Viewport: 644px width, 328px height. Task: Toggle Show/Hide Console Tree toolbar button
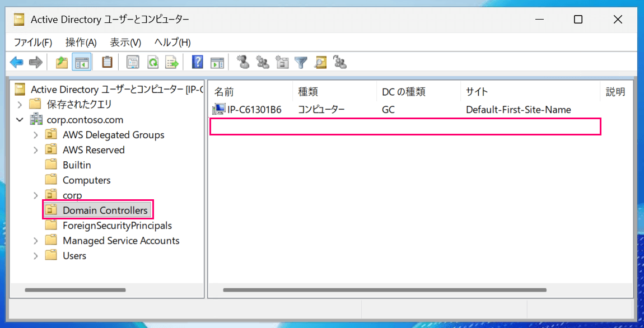(x=81, y=62)
